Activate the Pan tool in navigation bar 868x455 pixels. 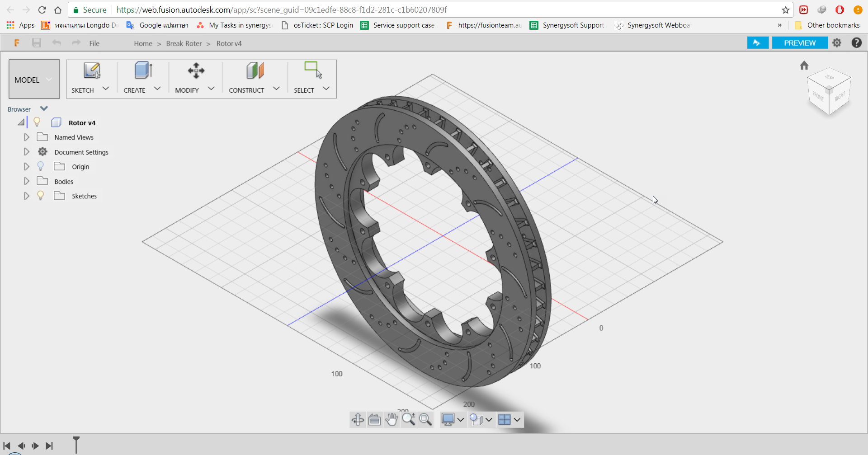point(392,419)
